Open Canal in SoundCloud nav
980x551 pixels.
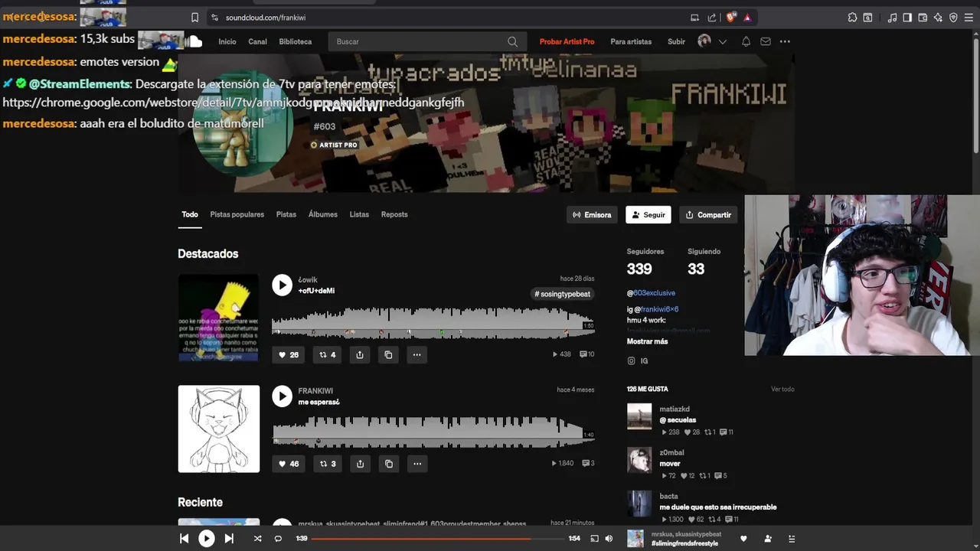click(x=257, y=41)
